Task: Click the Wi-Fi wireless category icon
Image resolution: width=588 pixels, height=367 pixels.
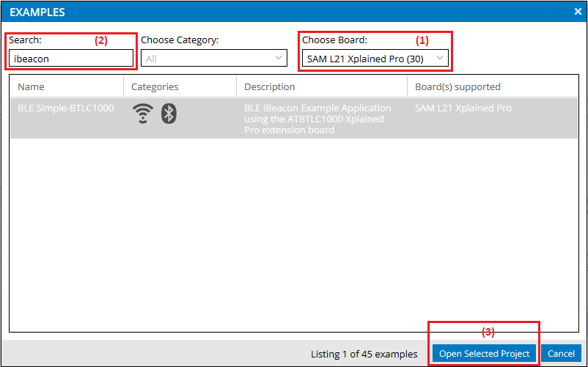Action: (x=142, y=114)
